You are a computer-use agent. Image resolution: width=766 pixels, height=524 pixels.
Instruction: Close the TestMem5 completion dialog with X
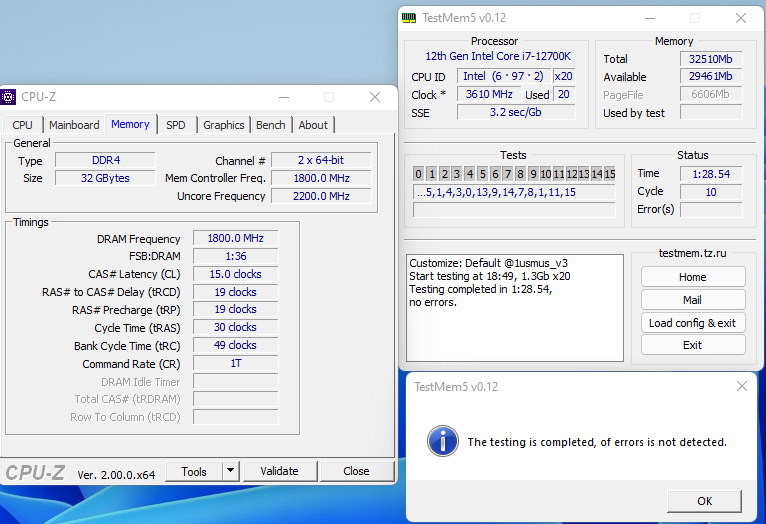(742, 386)
